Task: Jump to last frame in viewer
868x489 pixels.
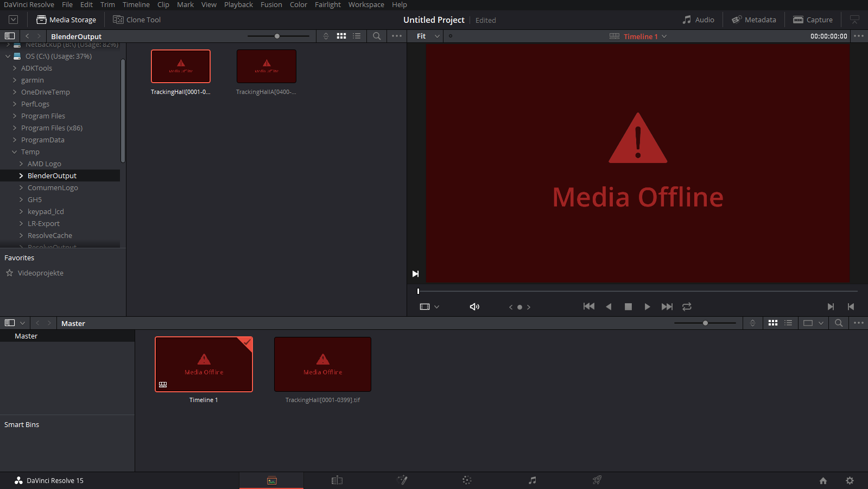Action: click(x=667, y=307)
